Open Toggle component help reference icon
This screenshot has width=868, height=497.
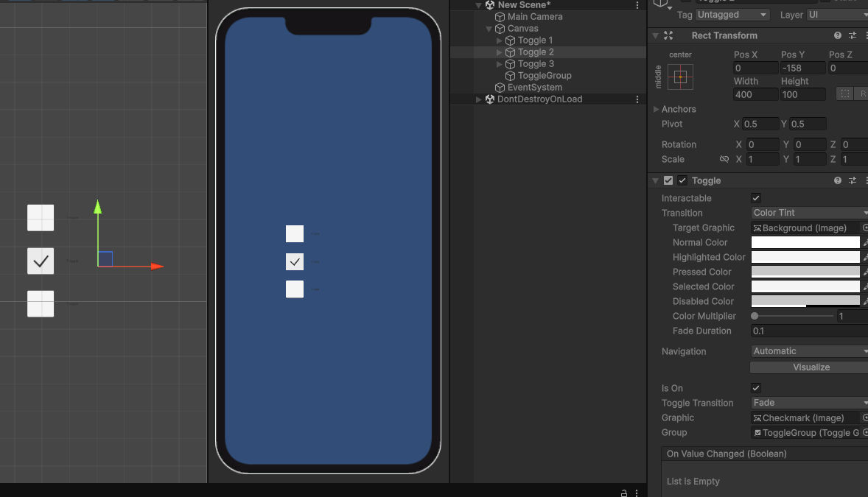point(838,180)
